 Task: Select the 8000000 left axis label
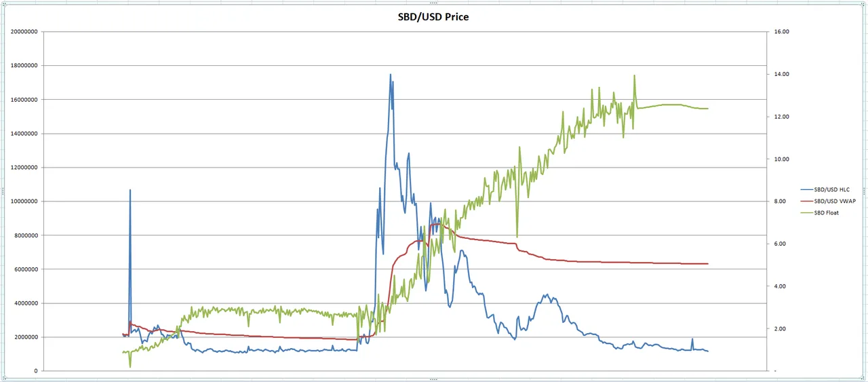(x=24, y=235)
